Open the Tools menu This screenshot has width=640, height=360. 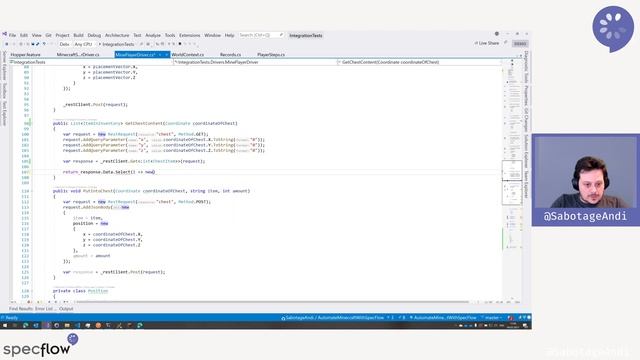[x=170, y=36]
